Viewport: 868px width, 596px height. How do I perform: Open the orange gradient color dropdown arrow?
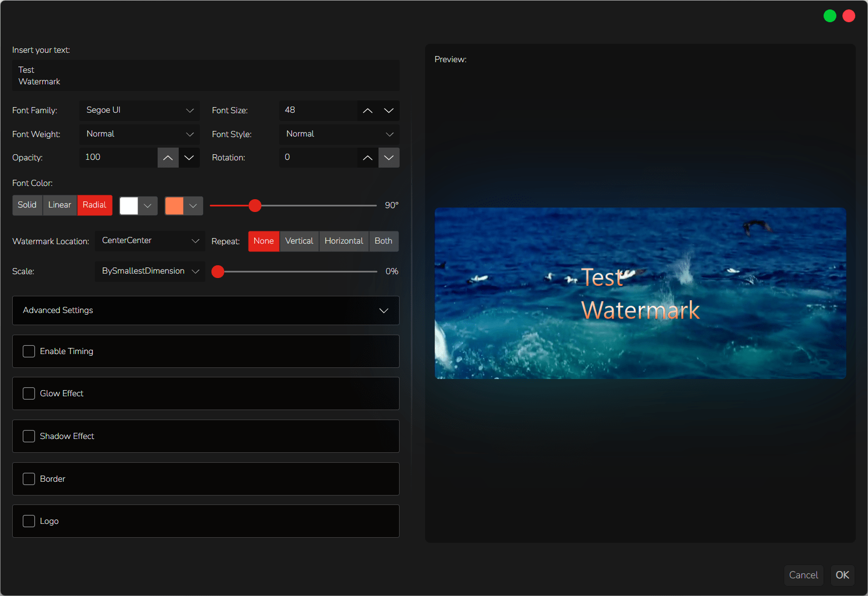click(193, 206)
